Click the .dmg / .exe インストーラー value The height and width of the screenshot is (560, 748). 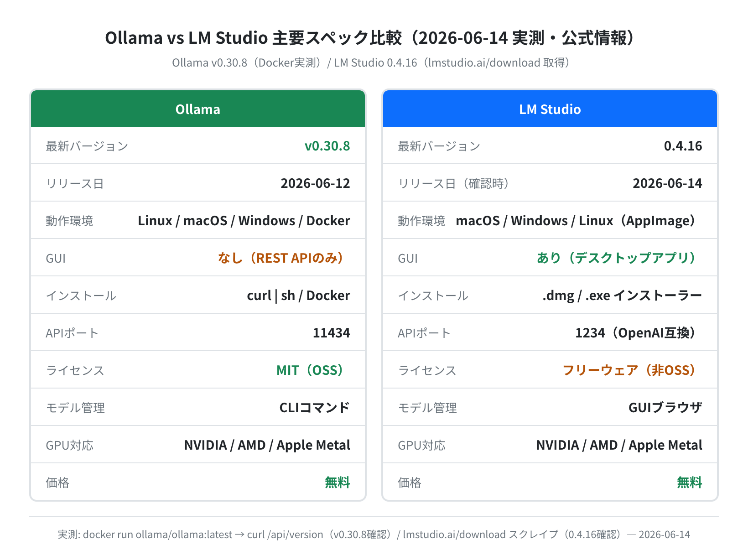[x=622, y=296]
